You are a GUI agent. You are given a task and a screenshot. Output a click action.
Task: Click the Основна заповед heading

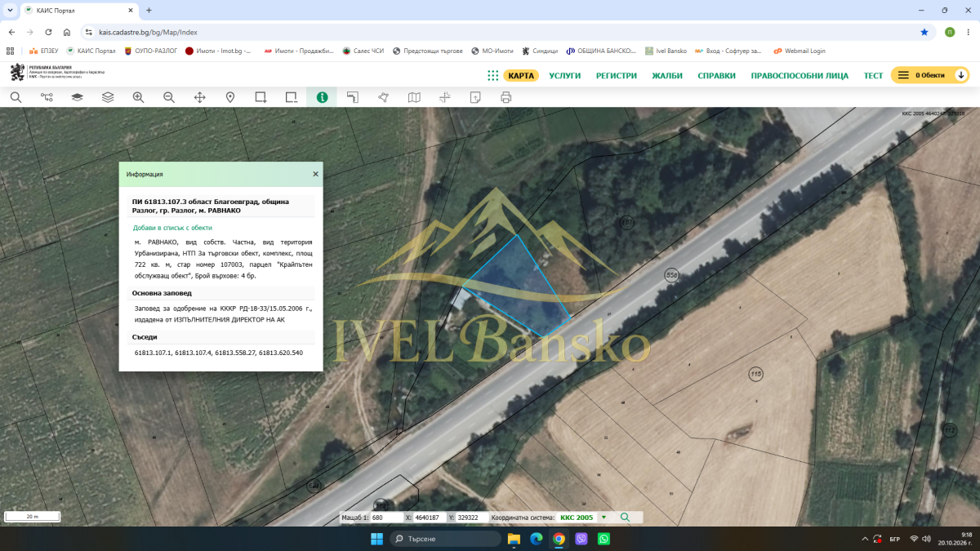pyautogui.click(x=163, y=292)
